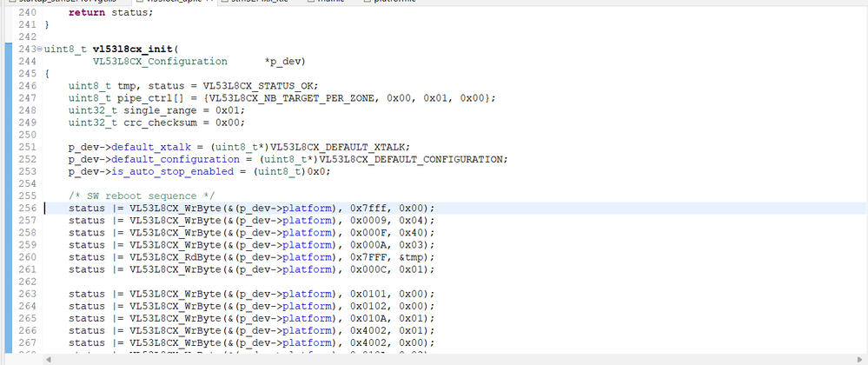The image size is (868, 365).
Task: Click 'default_configuration' struct member
Action: click(176, 160)
